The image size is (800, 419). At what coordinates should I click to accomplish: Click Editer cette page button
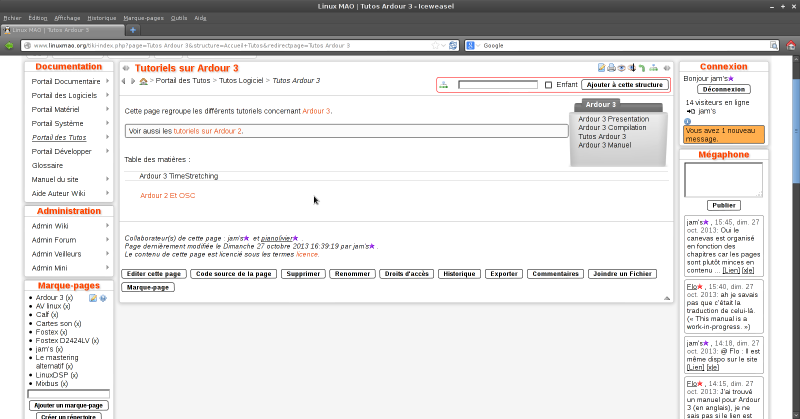coord(154,274)
